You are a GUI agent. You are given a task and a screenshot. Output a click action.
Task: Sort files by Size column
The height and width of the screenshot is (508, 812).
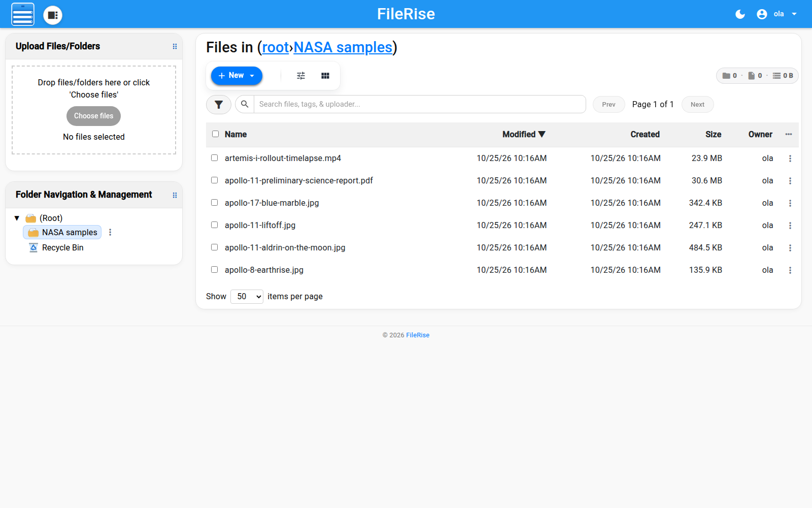pos(713,134)
